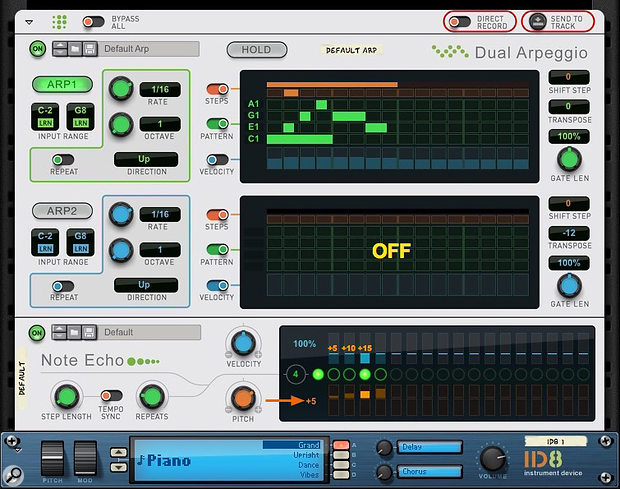Click the ID8 Pitch wheel

tap(52, 458)
